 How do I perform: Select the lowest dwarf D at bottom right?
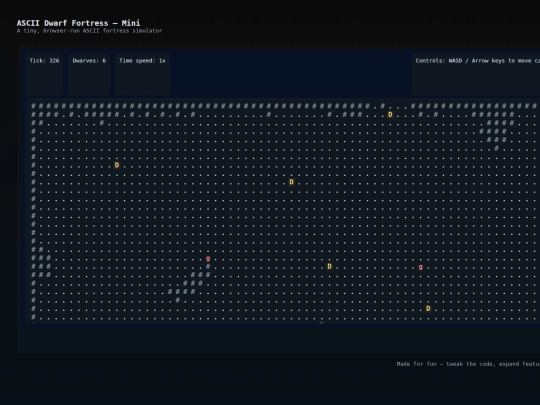pos(428,309)
